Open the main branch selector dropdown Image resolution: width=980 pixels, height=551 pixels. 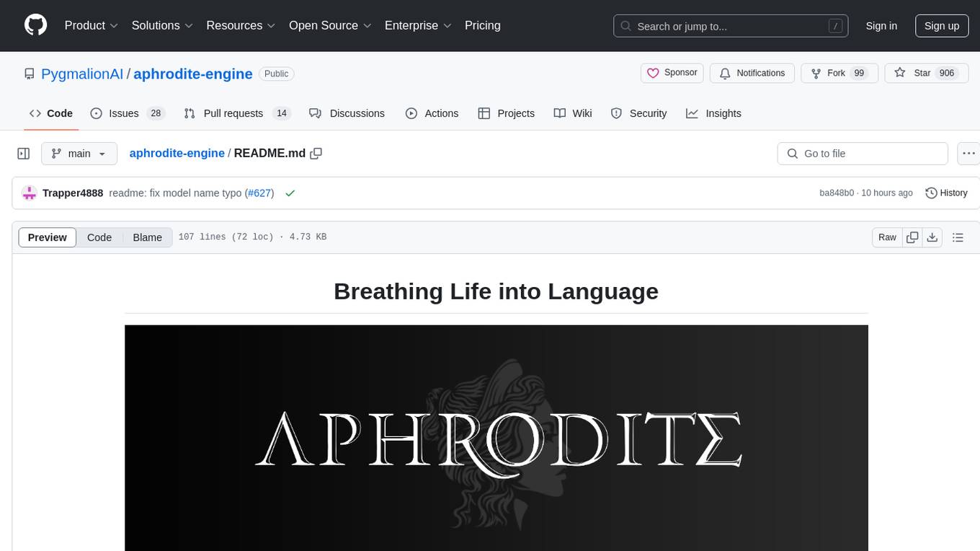tap(79, 154)
